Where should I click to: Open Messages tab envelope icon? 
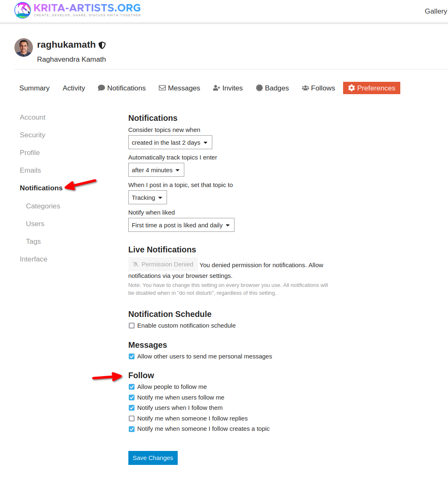(x=162, y=88)
